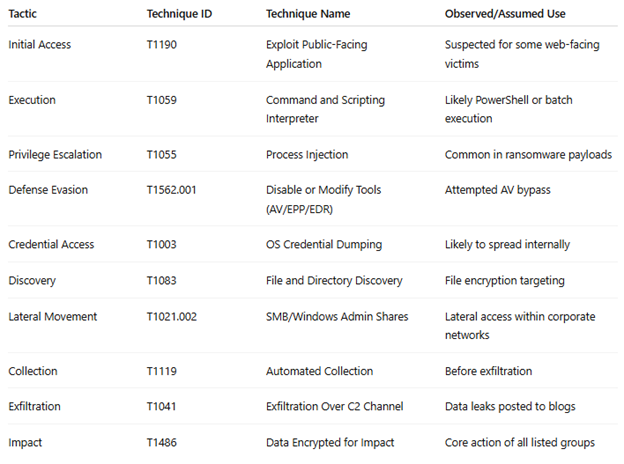624x464 pixels.
Task: Select the Technique Name column header
Action: click(308, 14)
